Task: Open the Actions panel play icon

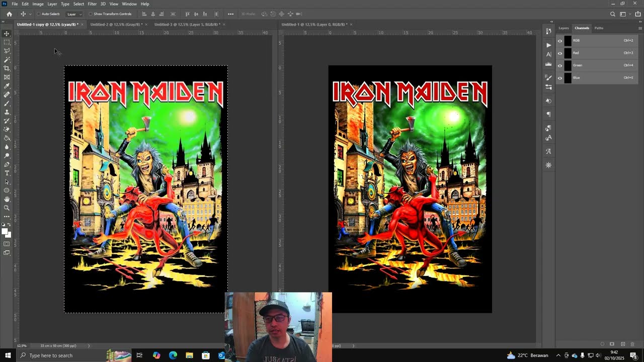Action: pos(548,45)
